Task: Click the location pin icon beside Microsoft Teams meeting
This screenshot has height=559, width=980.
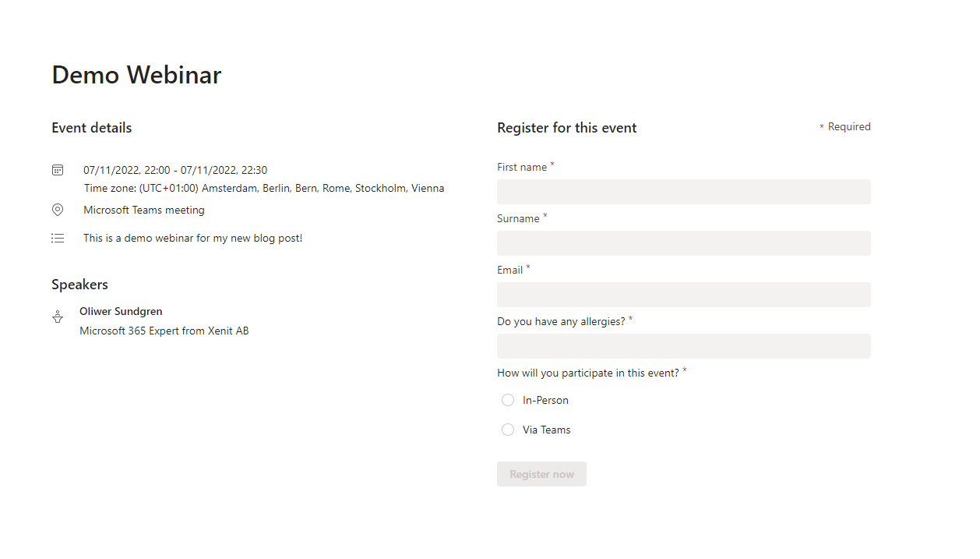Action: pos(58,209)
